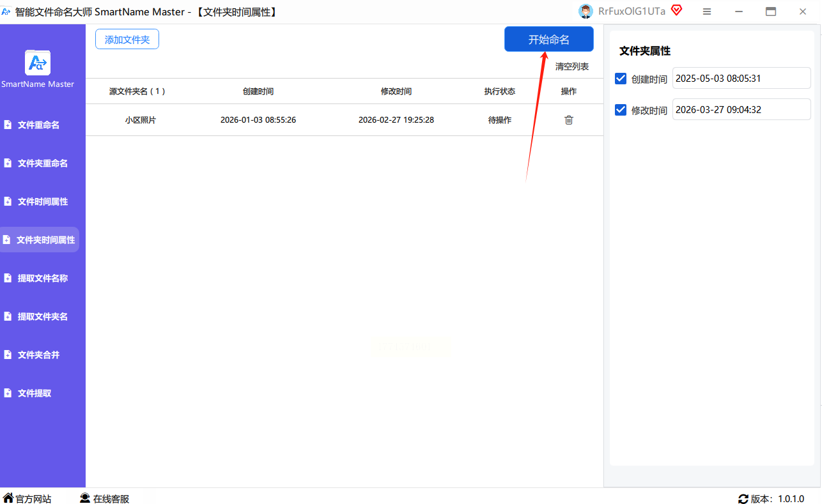Viewport: 822px width, 504px height.
Task: Switch to 文件夹重命名 section
Action: click(43, 164)
